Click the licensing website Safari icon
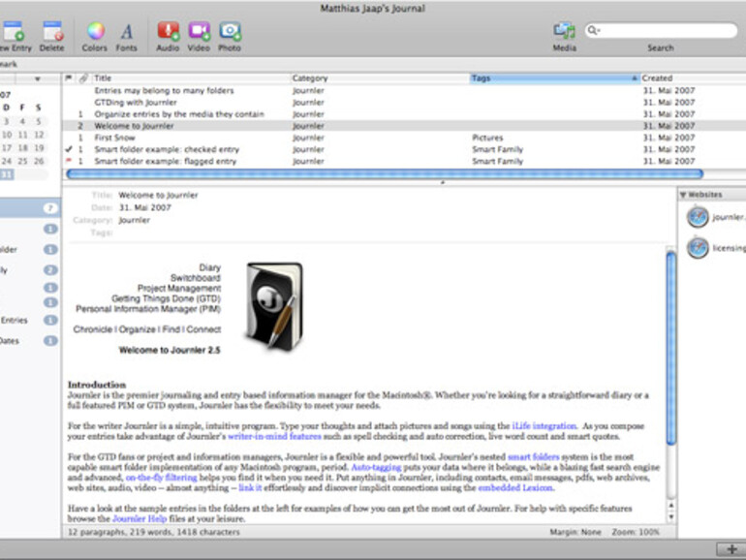This screenshot has height=560, width=746. point(698,248)
